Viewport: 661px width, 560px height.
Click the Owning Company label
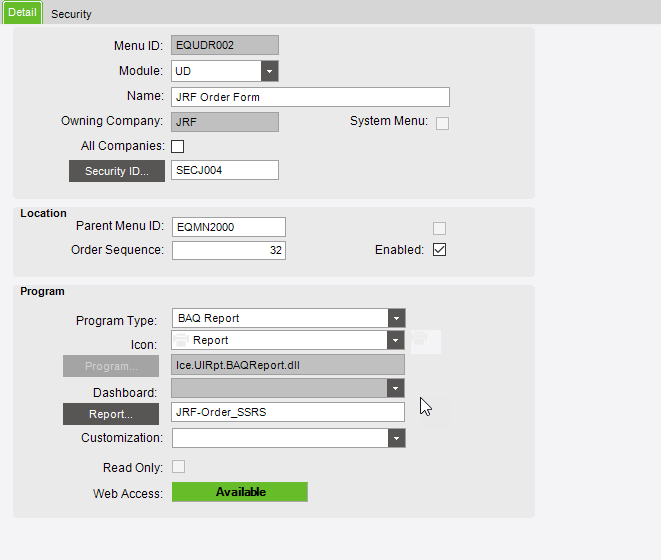pos(112,121)
